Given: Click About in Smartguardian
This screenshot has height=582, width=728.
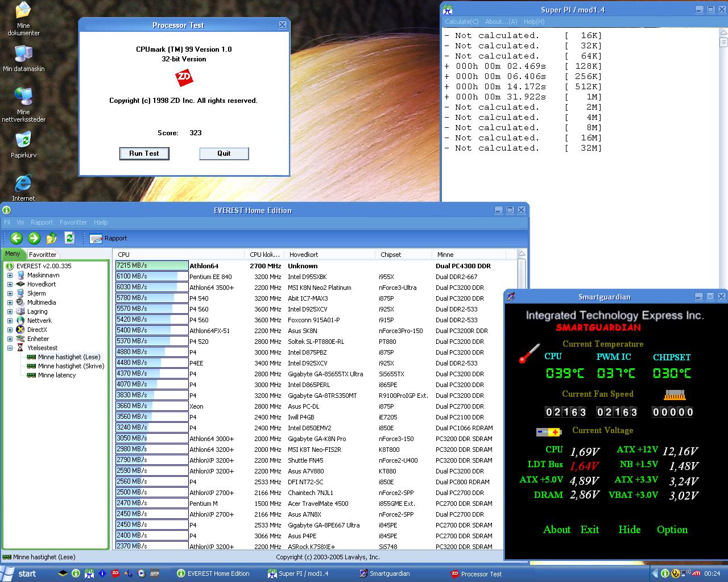Looking at the screenshot, I should tap(557, 530).
